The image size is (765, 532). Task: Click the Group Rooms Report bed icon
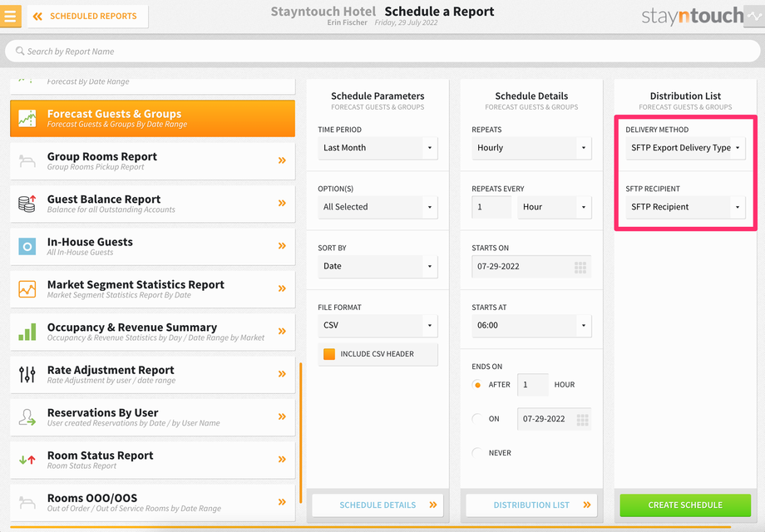point(27,160)
